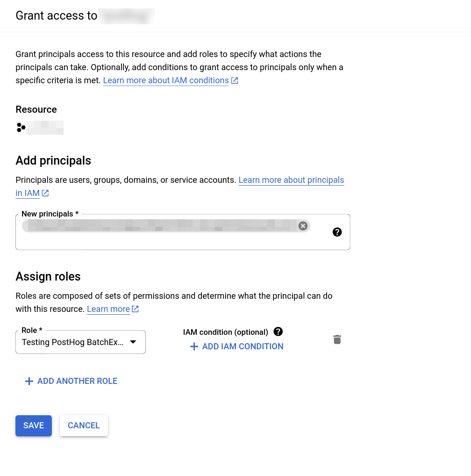Viewport: 471px width, 476px height.
Task: Open the Learn more link under Assign roles
Action: click(x=108, y=309)
